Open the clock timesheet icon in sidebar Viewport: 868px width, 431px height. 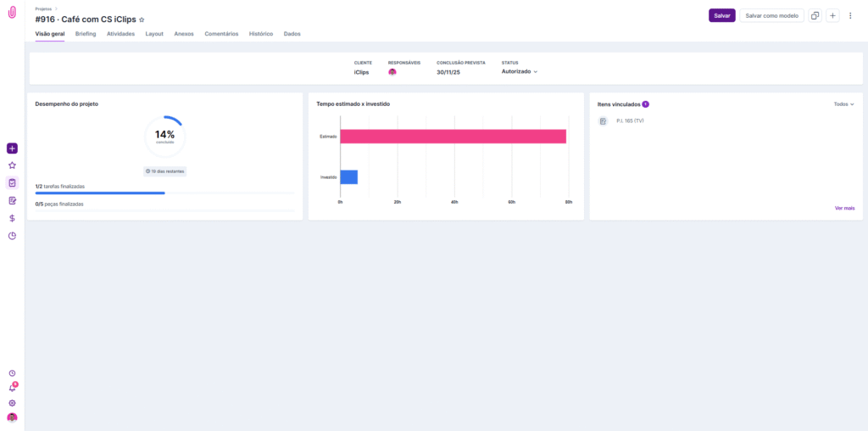click(x=12, y=373)
